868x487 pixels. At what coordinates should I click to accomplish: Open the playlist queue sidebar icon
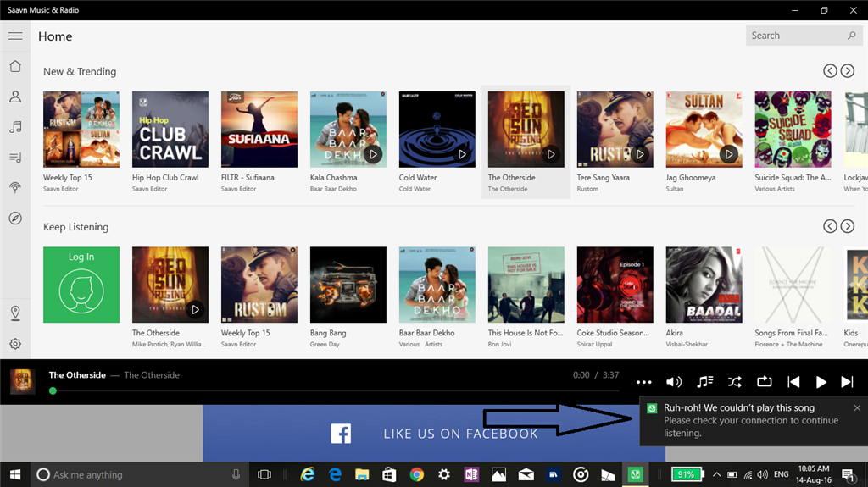[15, 158]
